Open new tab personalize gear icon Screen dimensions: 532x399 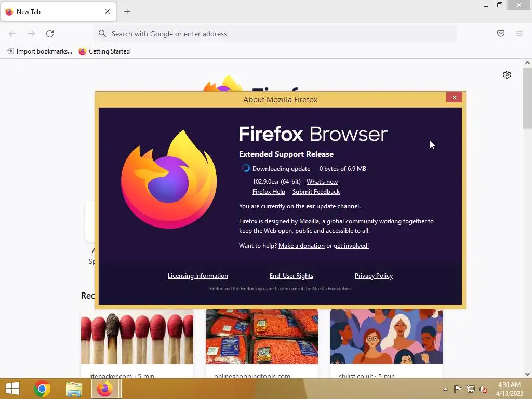pos(507,75)
